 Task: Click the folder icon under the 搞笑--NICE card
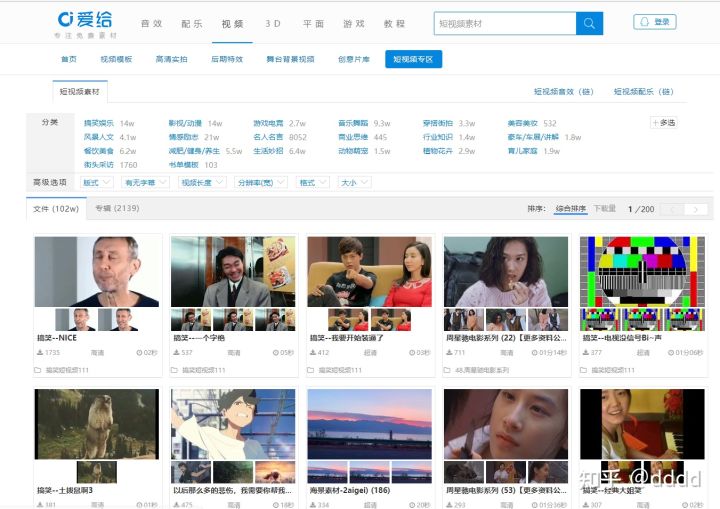coord(37,370)
